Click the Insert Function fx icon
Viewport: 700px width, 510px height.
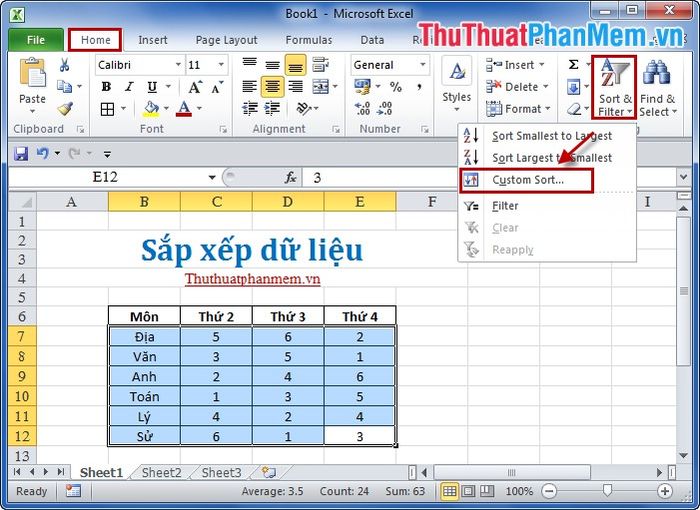click(x=290, y=178)
